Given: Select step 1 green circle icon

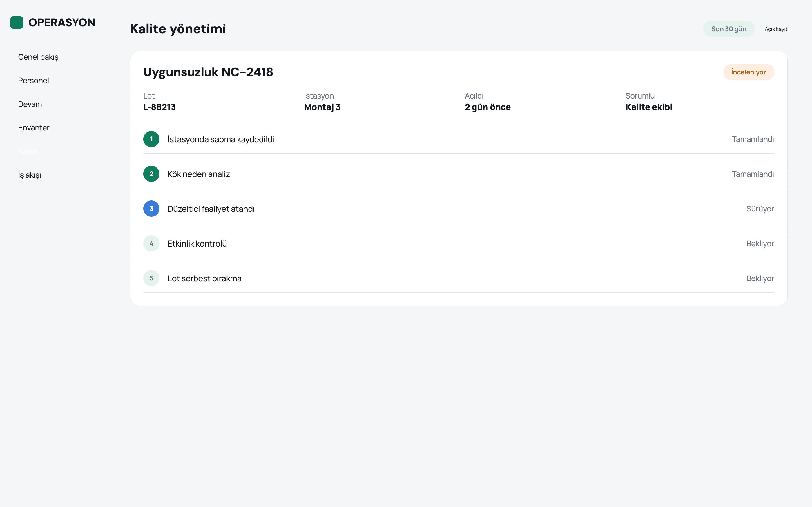Looking at the screenshot, I should pos(151,139).
